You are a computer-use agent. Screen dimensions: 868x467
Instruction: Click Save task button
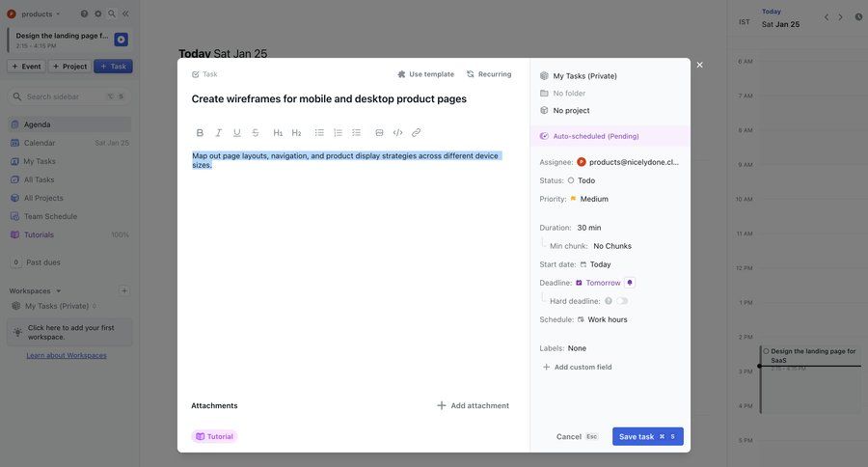coord(648,436)
